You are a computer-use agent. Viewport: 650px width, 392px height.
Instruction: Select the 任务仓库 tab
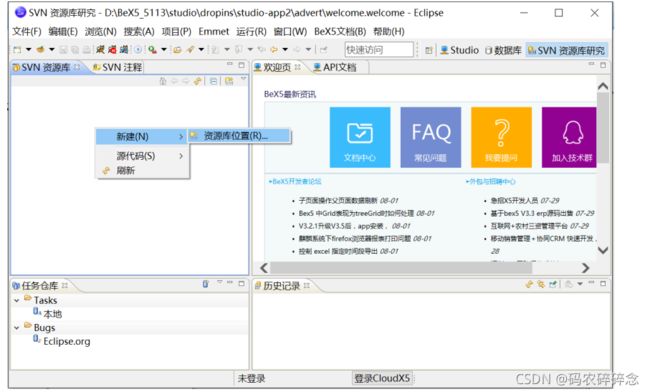(x=40, y=286)
